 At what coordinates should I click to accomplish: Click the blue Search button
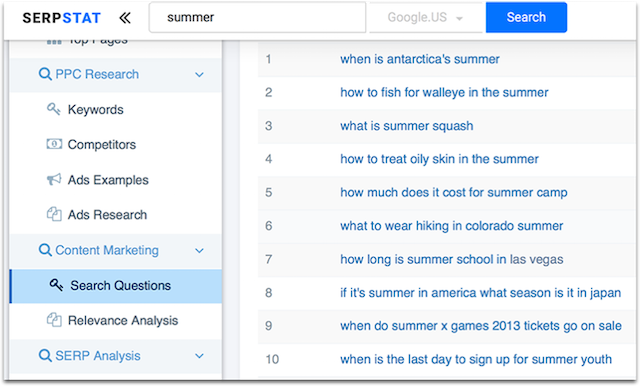click(x=526, y=17)
